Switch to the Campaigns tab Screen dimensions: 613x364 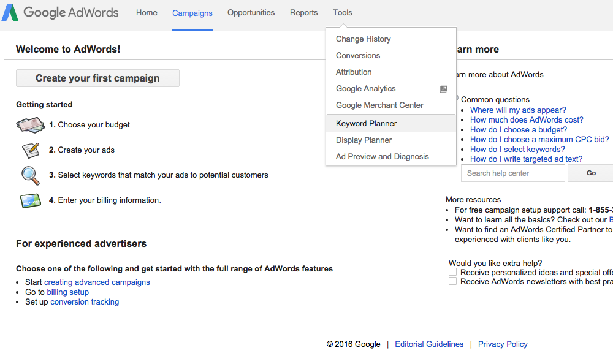[x=192, y=13]
